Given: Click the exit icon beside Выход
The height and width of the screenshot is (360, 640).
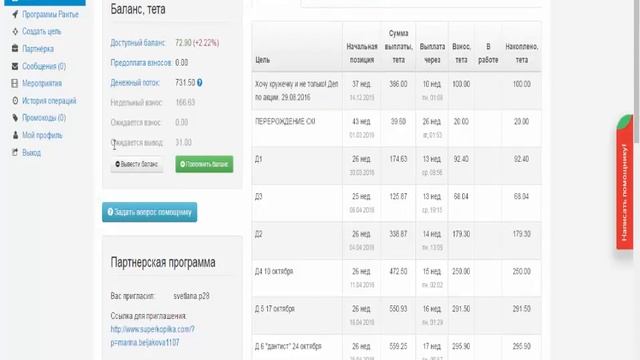Looking at the screenshot, I should [x=15, y=153].
